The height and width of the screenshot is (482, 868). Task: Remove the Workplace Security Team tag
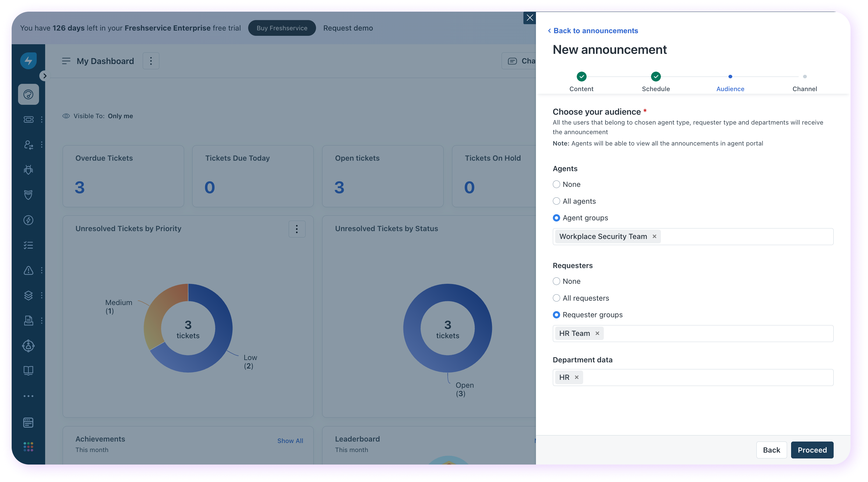point(654,236)
